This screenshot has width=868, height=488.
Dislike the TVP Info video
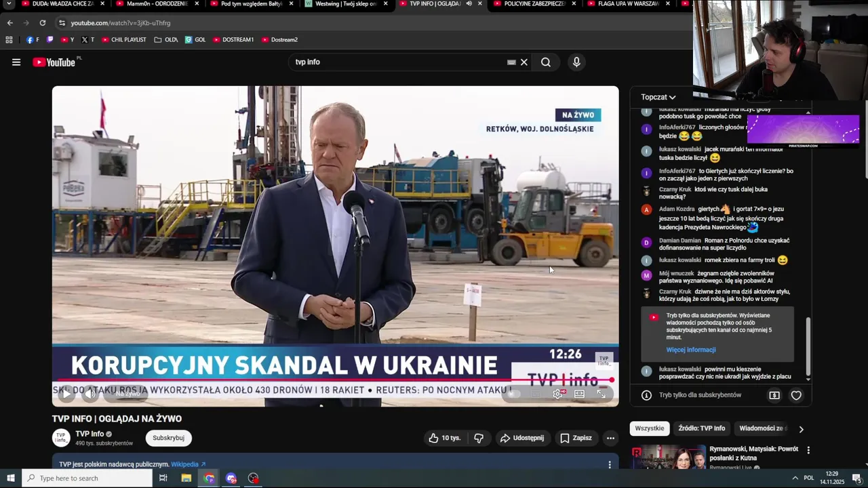(x=479, y=438)
